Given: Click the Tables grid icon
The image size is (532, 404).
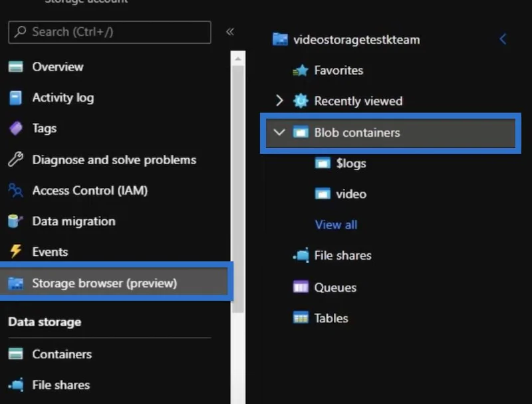Looking at the screenshot, I should [x=301, y=318].
